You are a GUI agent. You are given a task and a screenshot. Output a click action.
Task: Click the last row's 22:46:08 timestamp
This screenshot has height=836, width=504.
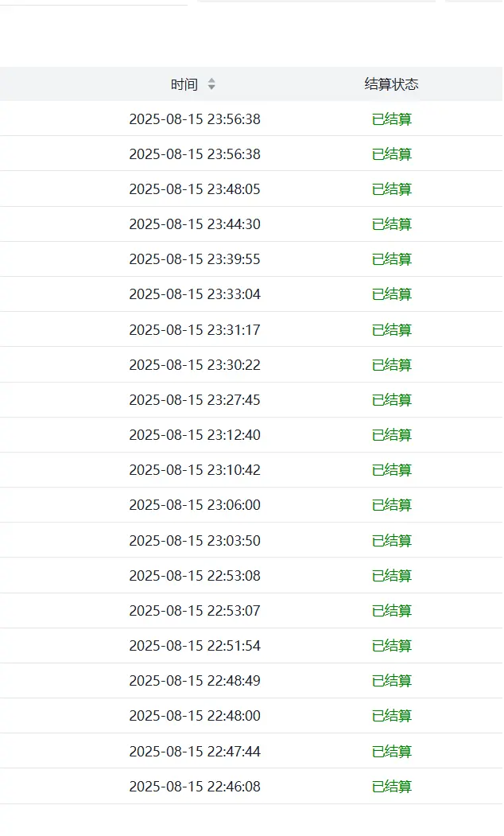point(195,787)
